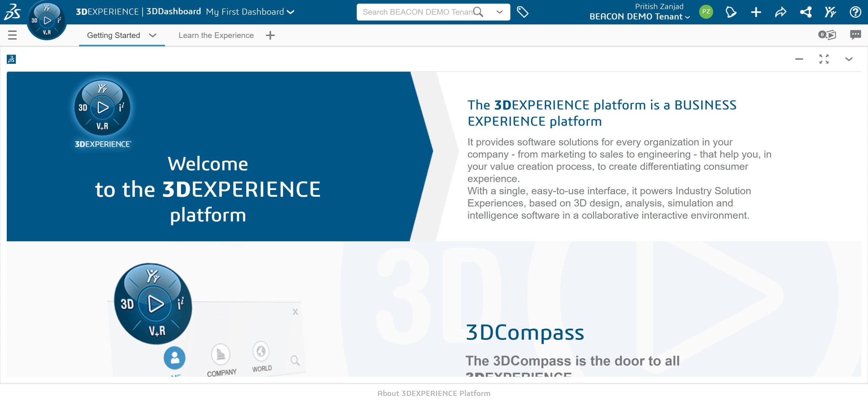868x403 pixels.
Task: Click the Dassault Systèmes 3DS logo in the top bar
Action: tap(12, 12)
